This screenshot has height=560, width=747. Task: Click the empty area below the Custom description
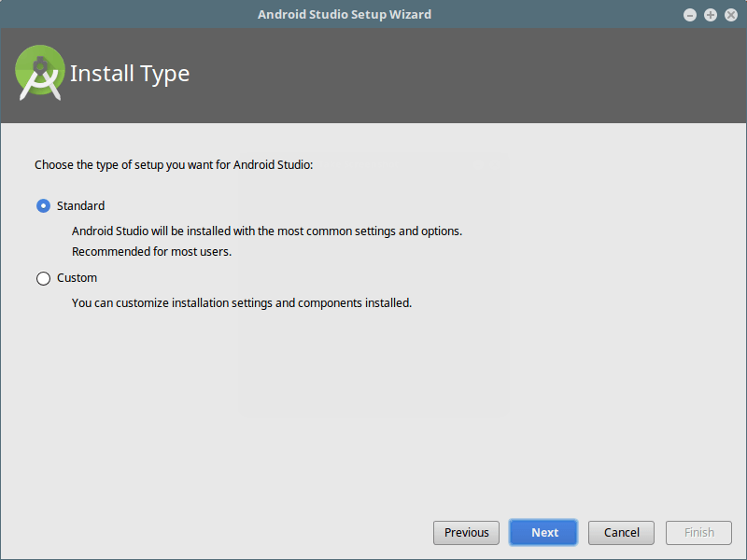[x=373, y=411]
